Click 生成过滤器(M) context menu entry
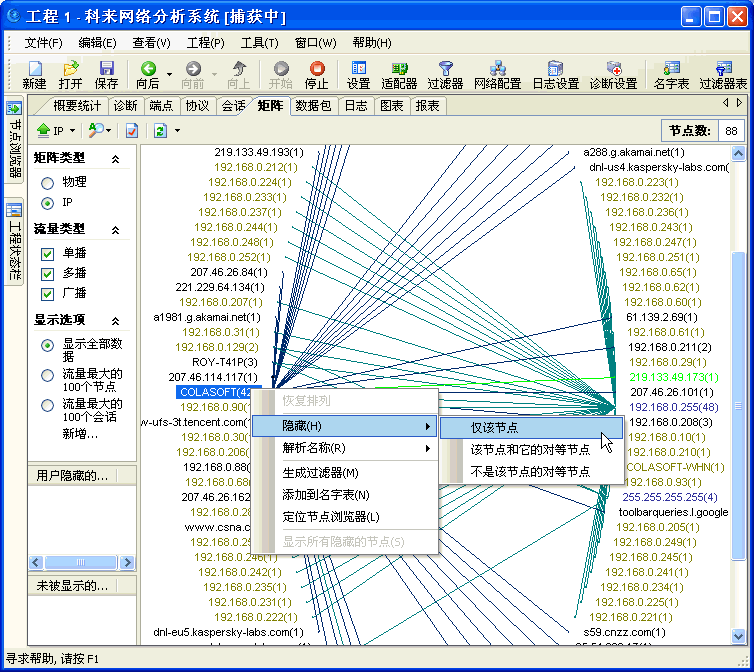 point(320,472)
